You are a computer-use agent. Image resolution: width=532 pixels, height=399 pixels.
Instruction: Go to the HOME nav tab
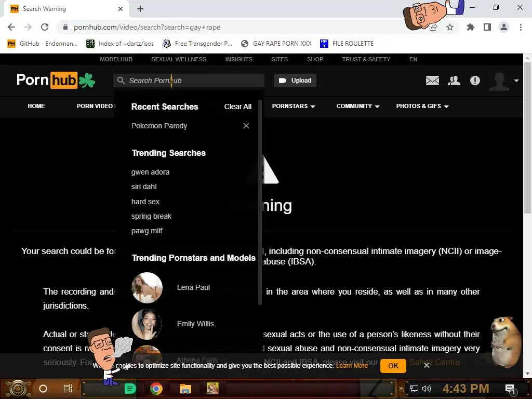(x=36, y=106)
